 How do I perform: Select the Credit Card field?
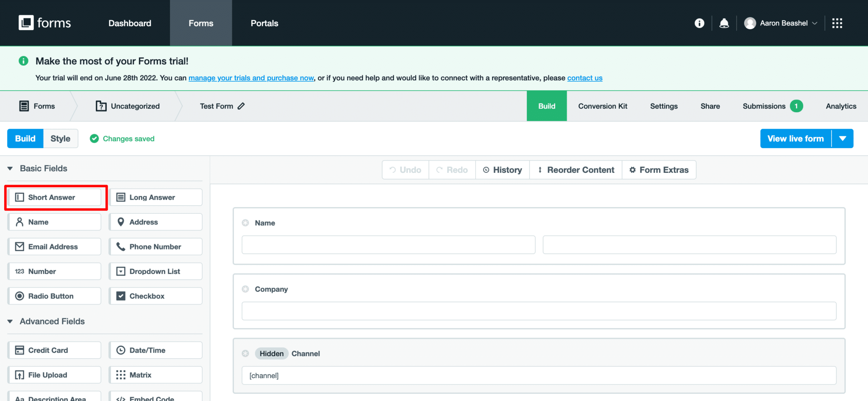tap(54, 350)
